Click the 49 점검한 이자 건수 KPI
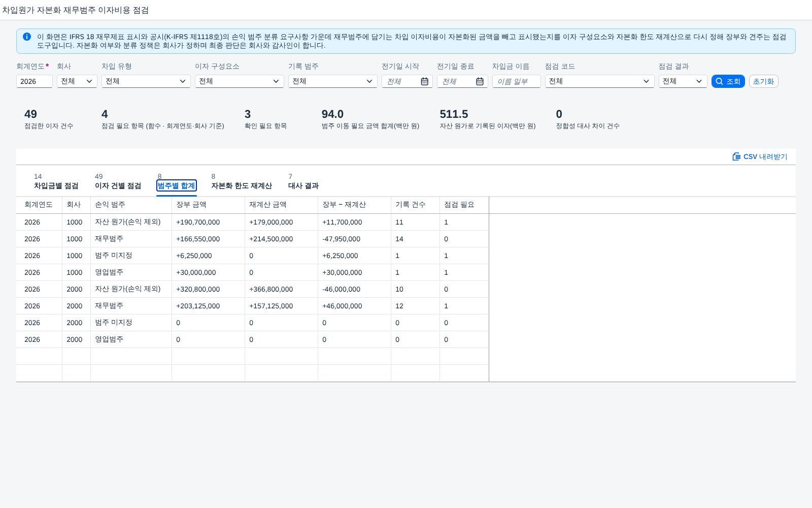This screenshot has width=812, height=508. (x=49, y=119)
